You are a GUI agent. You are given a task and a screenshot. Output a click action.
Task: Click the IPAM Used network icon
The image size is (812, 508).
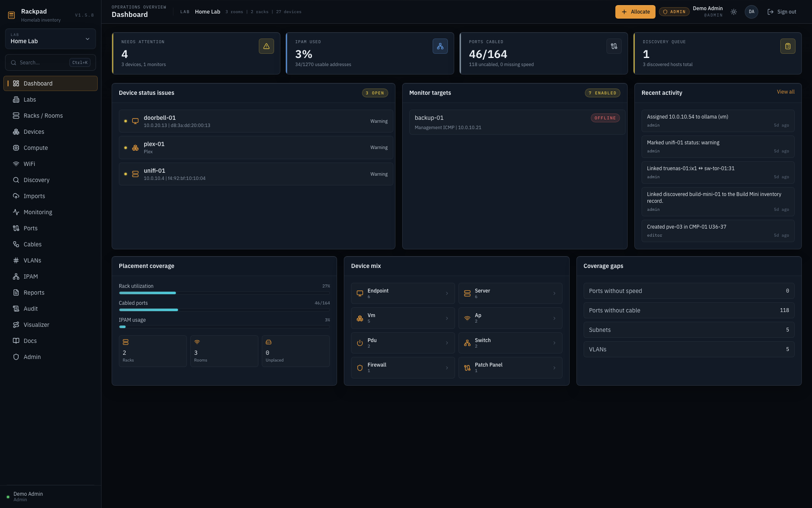tap(440, 46)
